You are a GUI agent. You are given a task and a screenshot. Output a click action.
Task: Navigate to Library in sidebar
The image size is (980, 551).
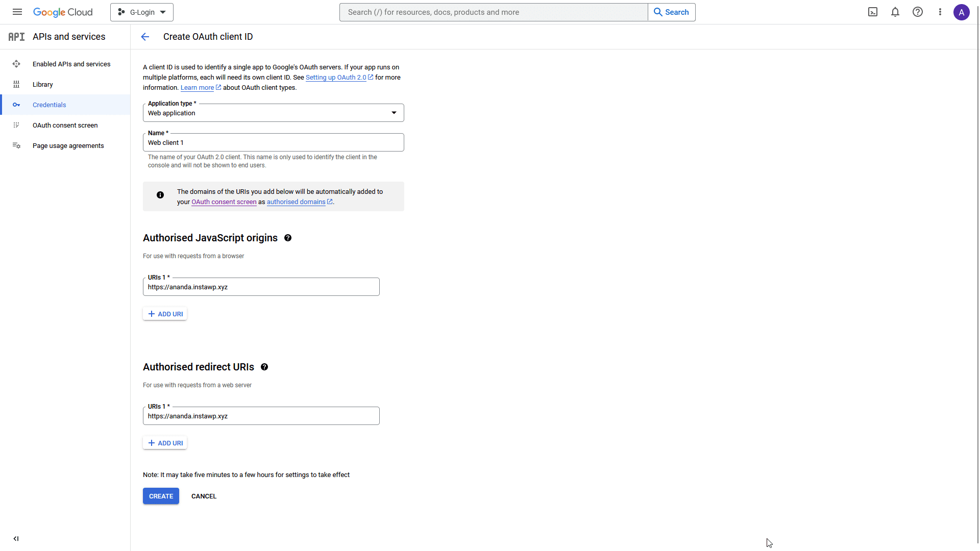(x=43, y=84)
